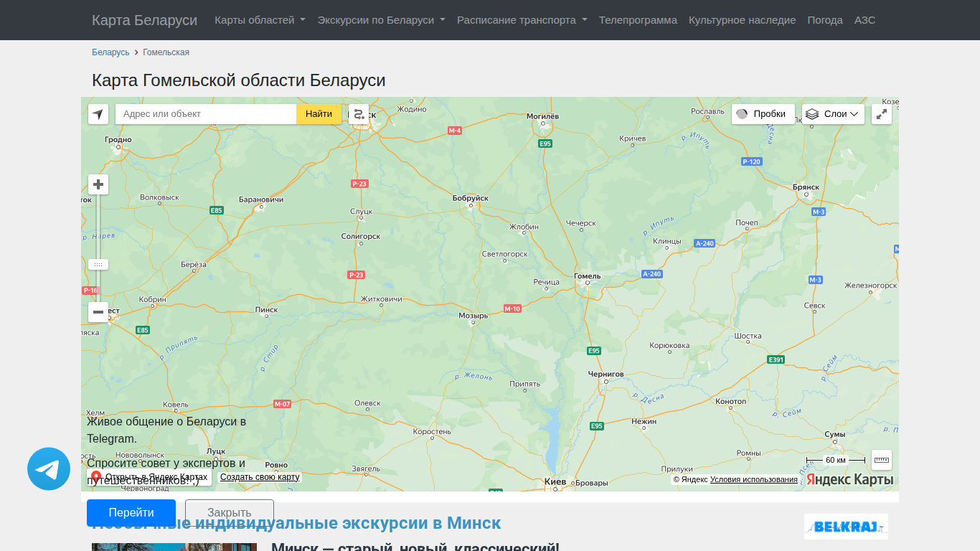
Task: Click the Железногорск town label on map
Action: [870, 286]
